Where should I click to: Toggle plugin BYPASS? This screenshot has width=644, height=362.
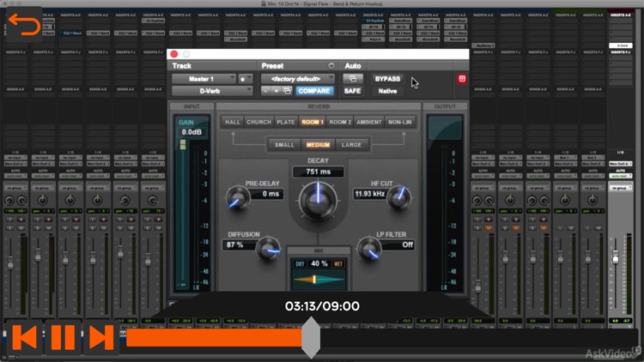click(387, 79)
